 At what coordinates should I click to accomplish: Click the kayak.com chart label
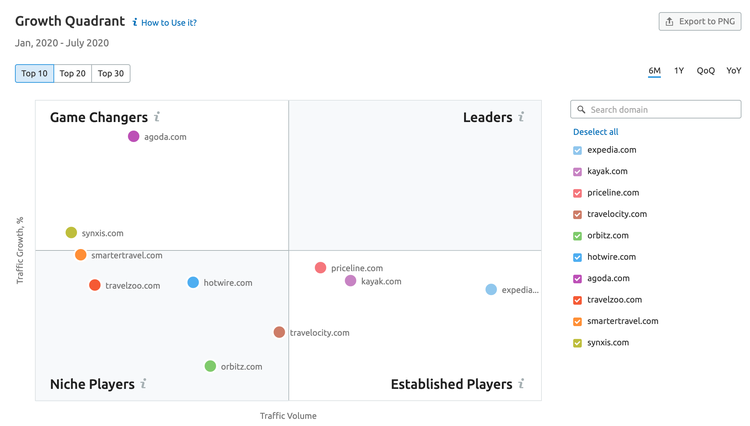(x=381, y=281)
